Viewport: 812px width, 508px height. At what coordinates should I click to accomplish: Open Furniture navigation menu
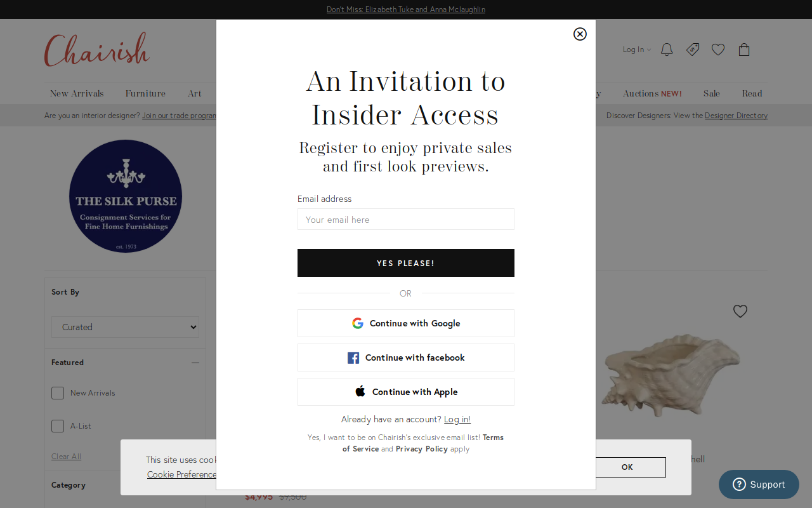pyautogui.click(x=145, y=93)
